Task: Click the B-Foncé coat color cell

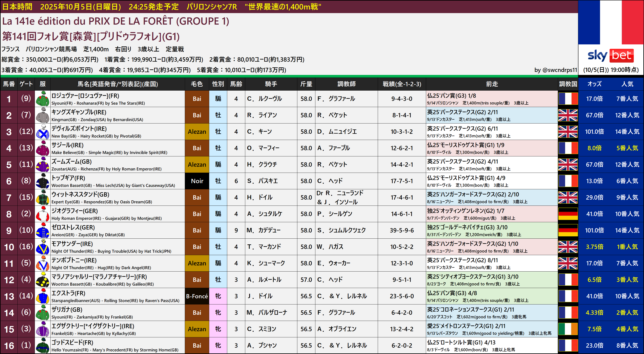Action: pyautogui.click(x=197, y=296)
